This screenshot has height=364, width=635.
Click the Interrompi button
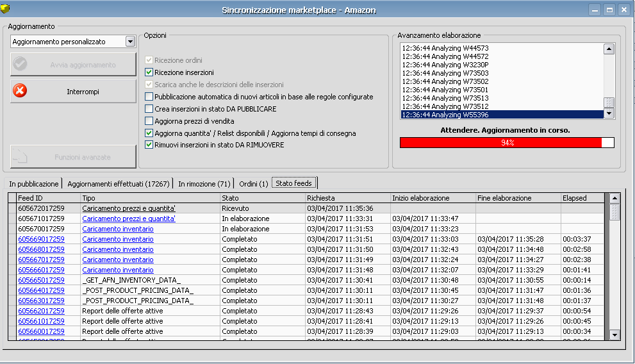coord(73,92)
